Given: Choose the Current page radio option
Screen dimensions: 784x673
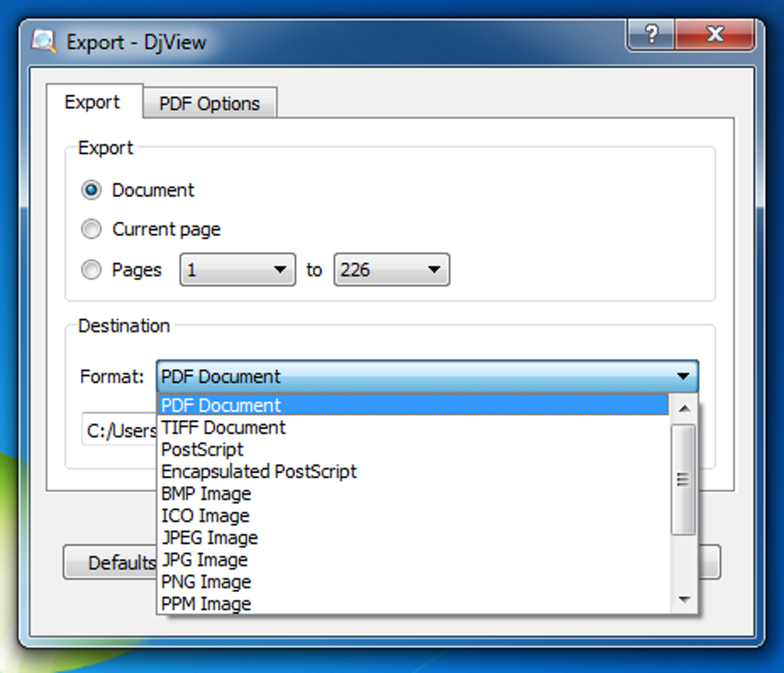Looking at the screenshot, I should 91,229.
